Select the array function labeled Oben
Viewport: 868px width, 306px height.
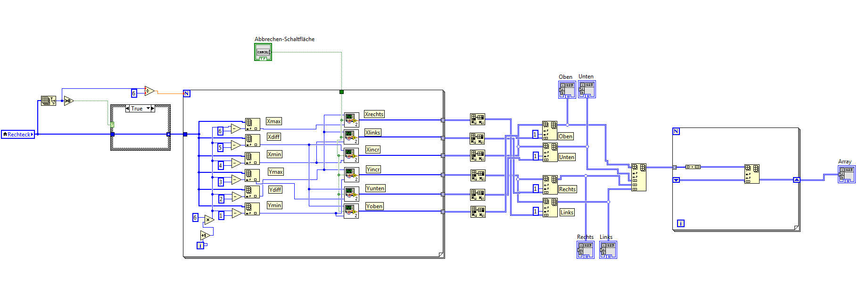point(550,130)
